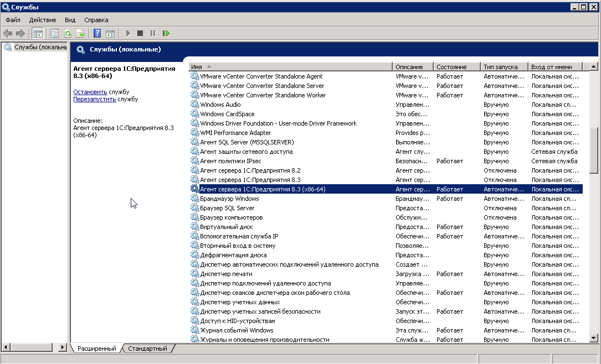Viewport: 601px width, 364px height.
Task: Select Службы (локальные) in the console tree
Action: [40, 47]
